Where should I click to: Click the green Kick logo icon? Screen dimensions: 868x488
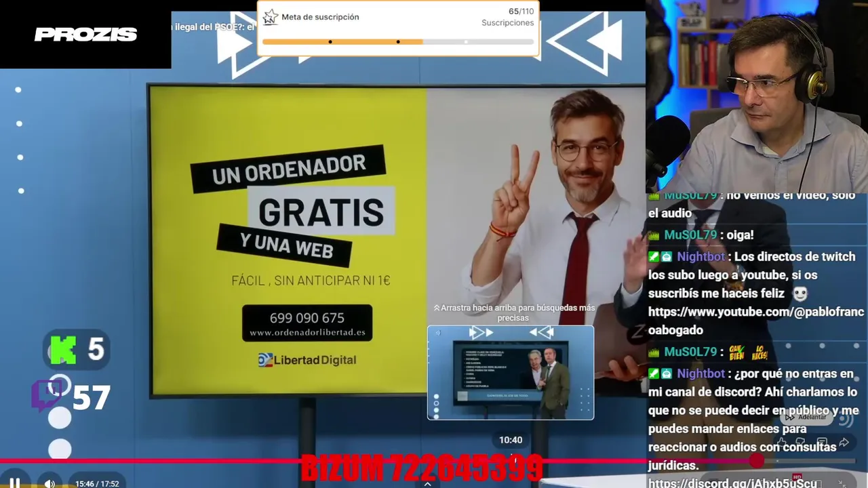[x=63, y=350]
